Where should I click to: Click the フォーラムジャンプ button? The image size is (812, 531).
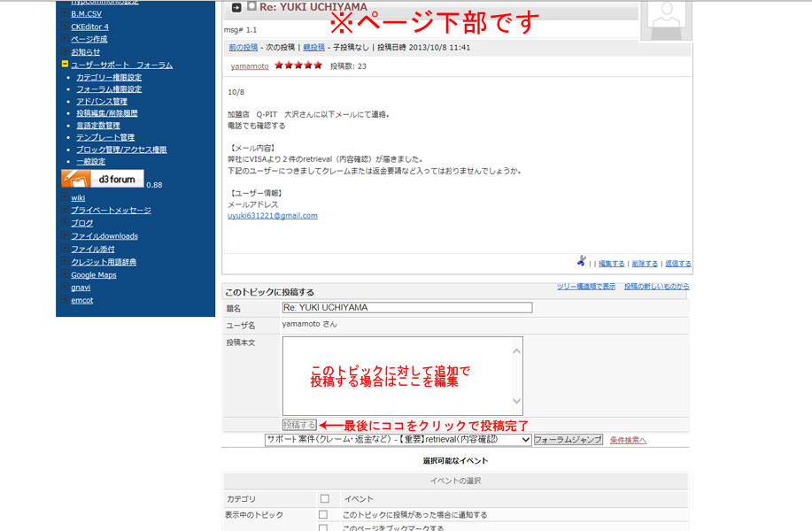tap(568, 439)
